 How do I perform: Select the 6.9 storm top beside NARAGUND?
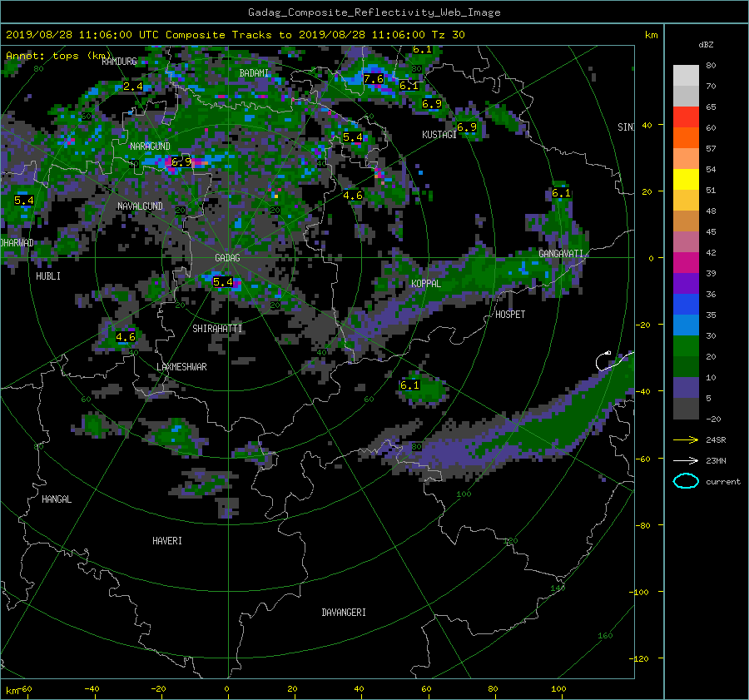tap(181, 162)
